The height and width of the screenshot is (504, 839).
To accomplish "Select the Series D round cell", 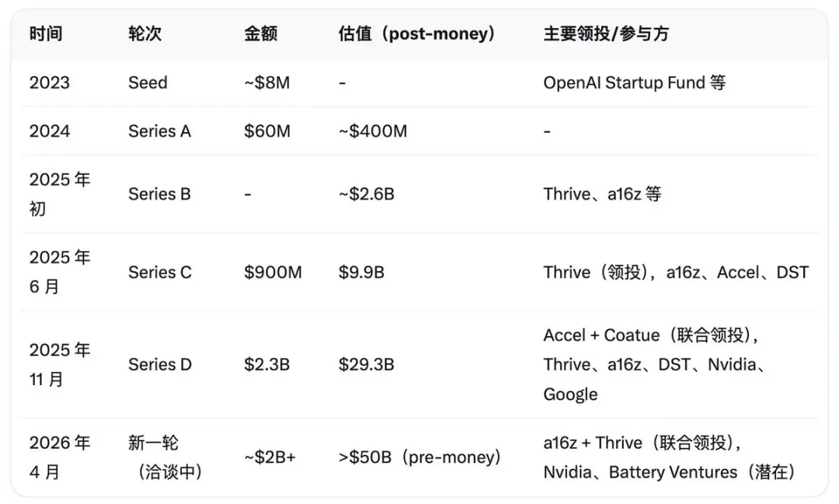I will click(159, 364).
